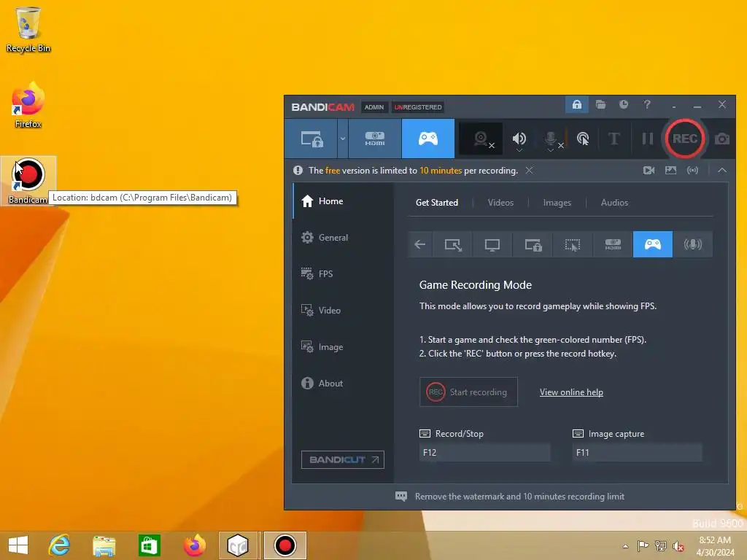The height and width of the screenshot is (560, 747).
Task: Select specific window lock mode icon
Action: coord(533,244)
